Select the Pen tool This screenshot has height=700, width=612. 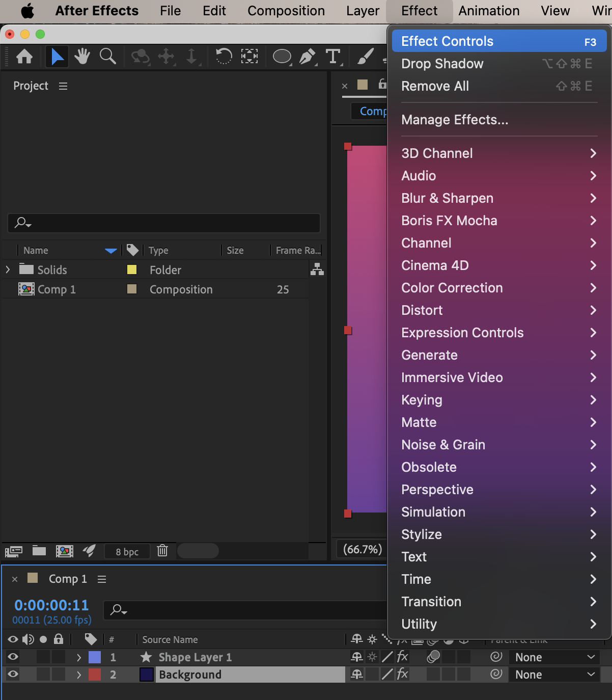(308, 57)
